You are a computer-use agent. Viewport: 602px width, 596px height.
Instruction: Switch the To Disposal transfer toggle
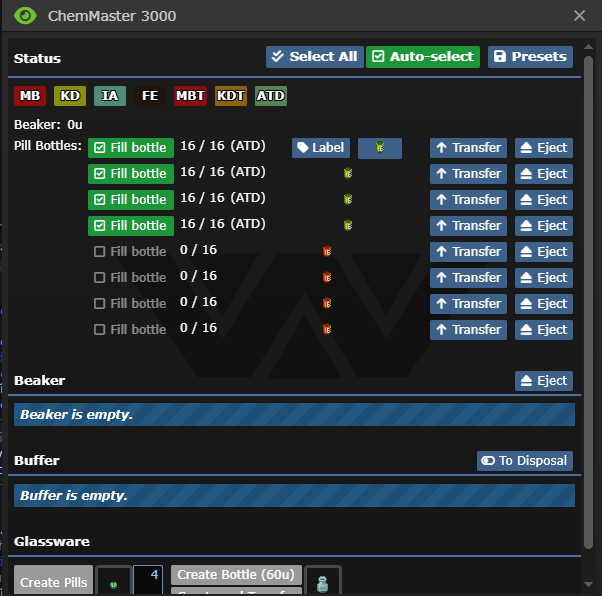click(x=524, y=461)
